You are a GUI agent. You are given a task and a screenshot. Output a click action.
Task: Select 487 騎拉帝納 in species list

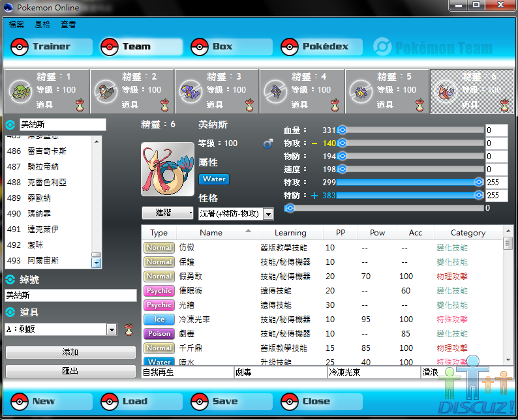[48, 166]
